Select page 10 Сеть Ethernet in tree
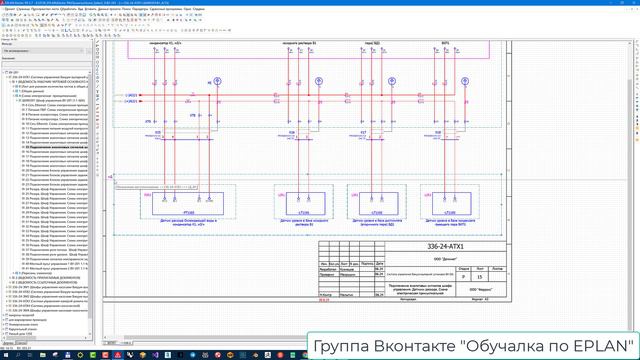The image size is (640, 360). (55, 124)
